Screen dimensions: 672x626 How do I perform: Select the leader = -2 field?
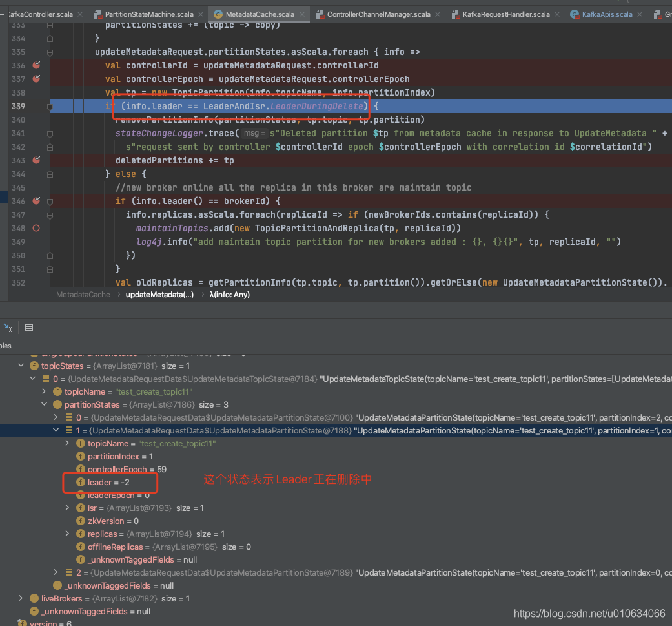[108, 483]
